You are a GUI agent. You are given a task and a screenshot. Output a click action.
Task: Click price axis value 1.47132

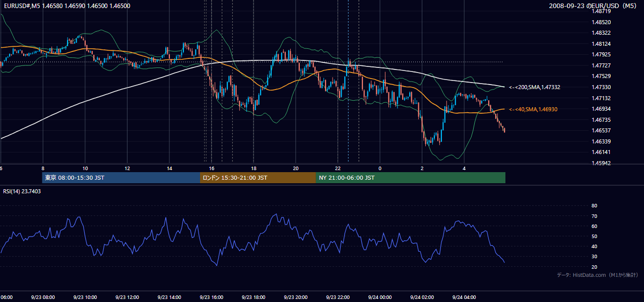601,98
